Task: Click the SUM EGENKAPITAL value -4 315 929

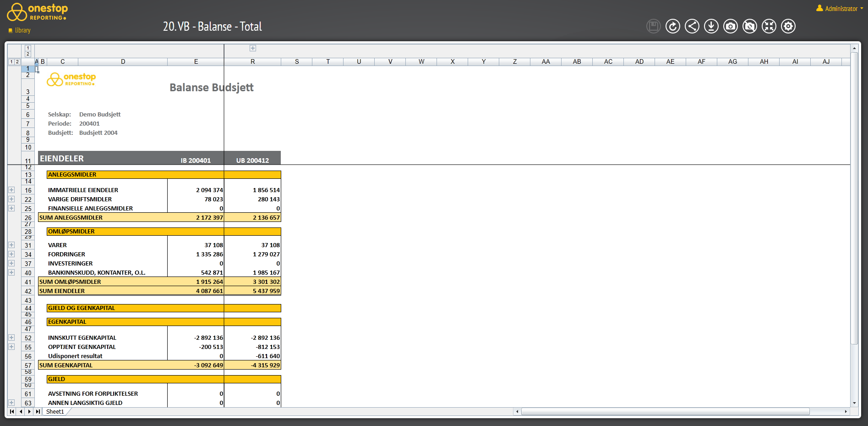Action: tap(265, 365)
